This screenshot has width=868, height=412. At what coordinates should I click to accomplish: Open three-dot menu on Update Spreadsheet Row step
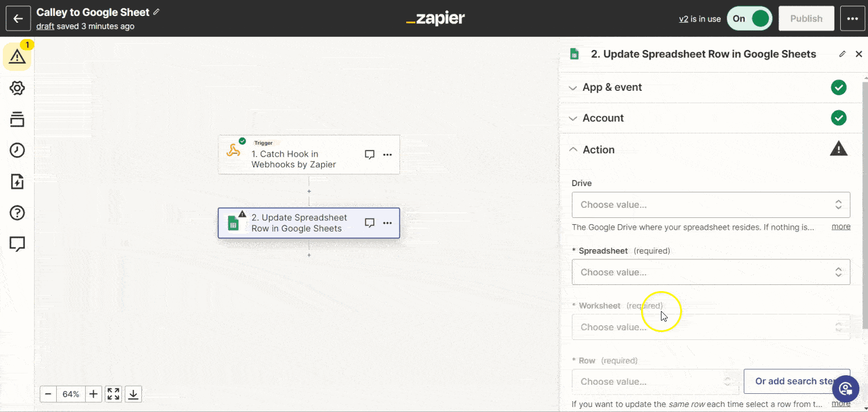(x=387, y=223)
